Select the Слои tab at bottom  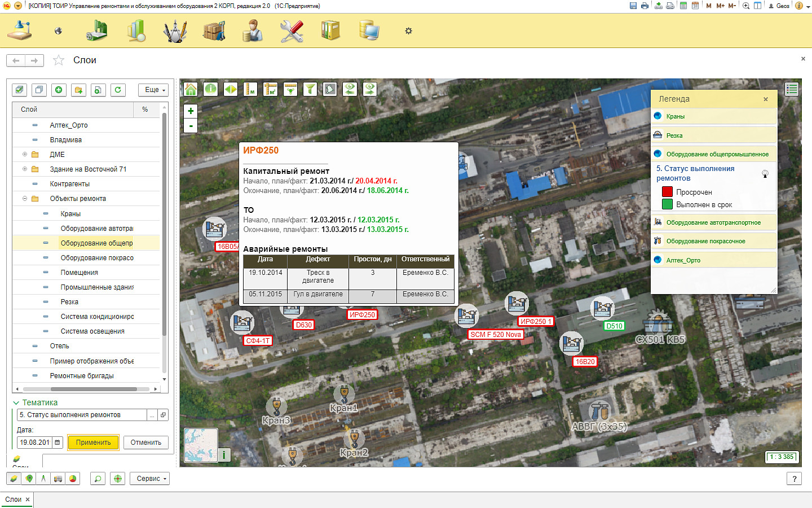[13, 500]
